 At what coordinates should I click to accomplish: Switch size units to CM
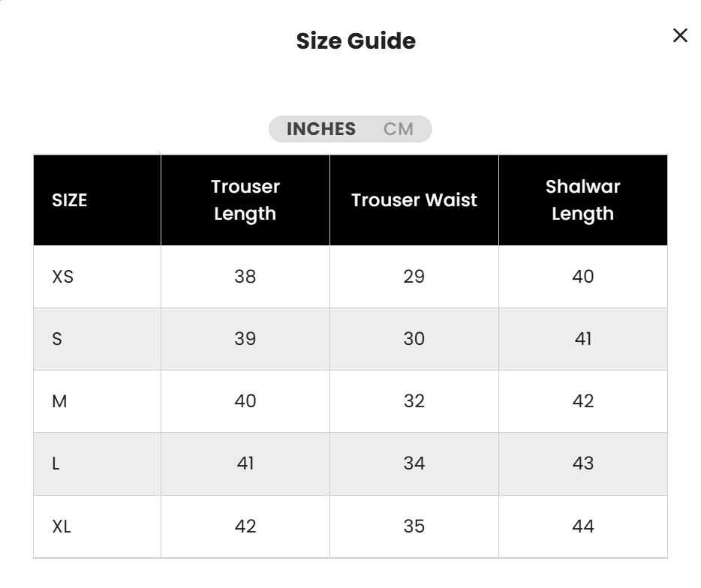[398, 129]
